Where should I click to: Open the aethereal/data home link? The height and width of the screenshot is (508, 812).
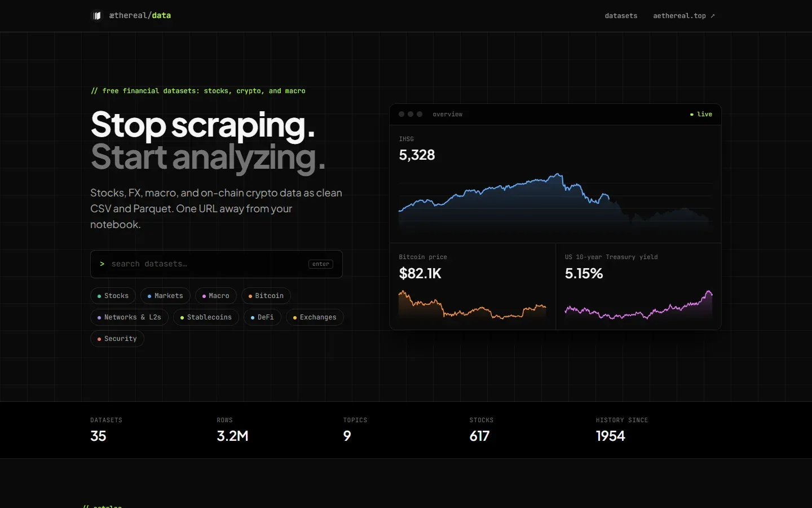(132, 16)
